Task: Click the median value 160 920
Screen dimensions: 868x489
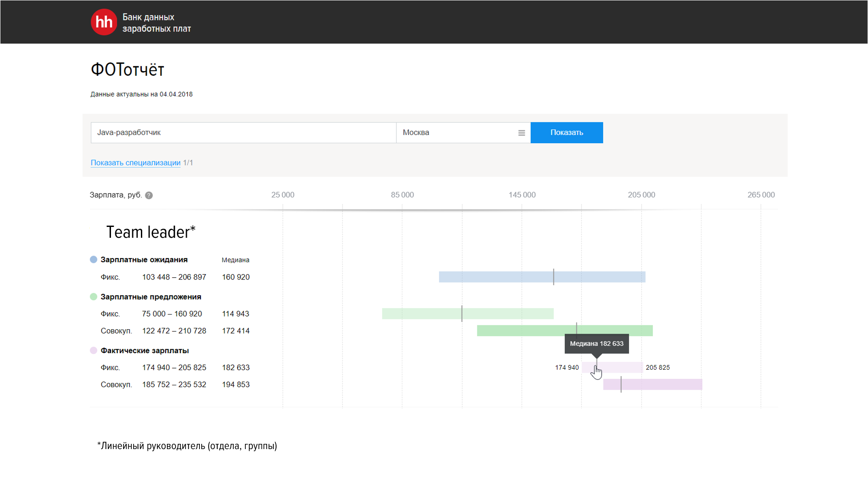Action: (x=236, y=277)
